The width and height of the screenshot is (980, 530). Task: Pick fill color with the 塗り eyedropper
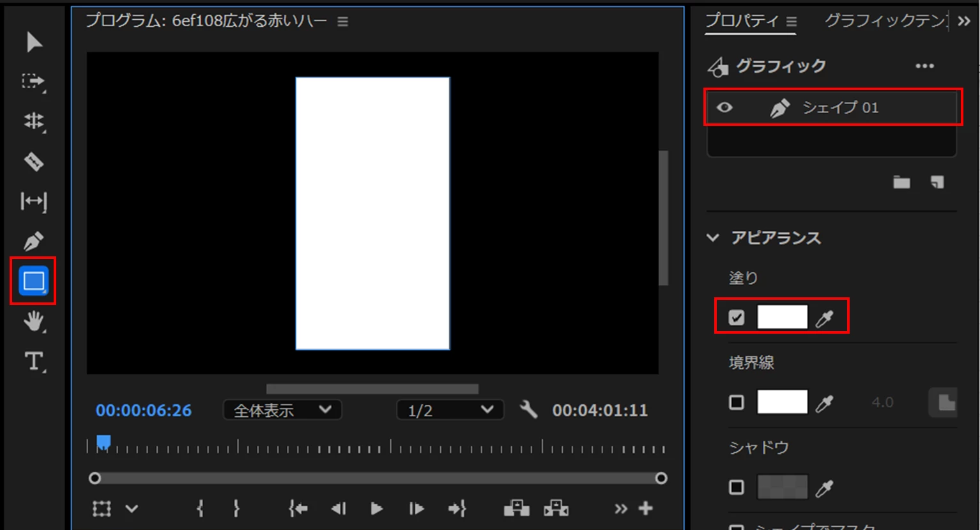coord(825,317)
